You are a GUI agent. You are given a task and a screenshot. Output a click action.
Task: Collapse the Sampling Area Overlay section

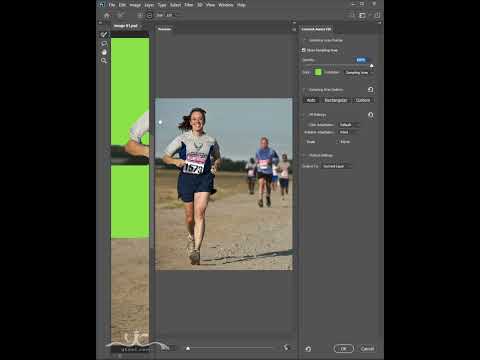tap(304, 40)
